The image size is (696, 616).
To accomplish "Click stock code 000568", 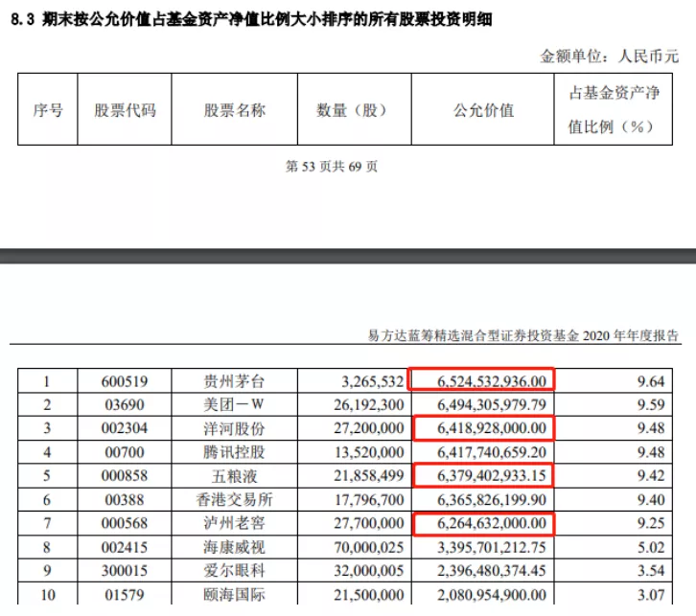I will coord(125,523).
